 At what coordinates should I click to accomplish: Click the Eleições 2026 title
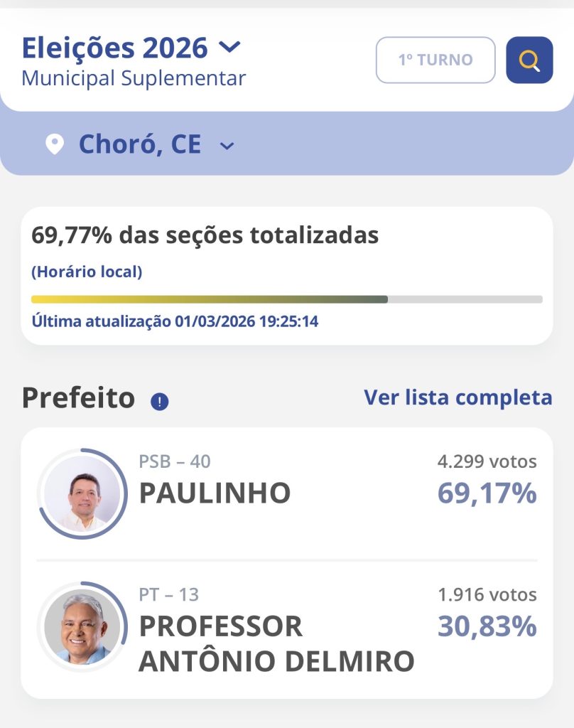(115, 48)
